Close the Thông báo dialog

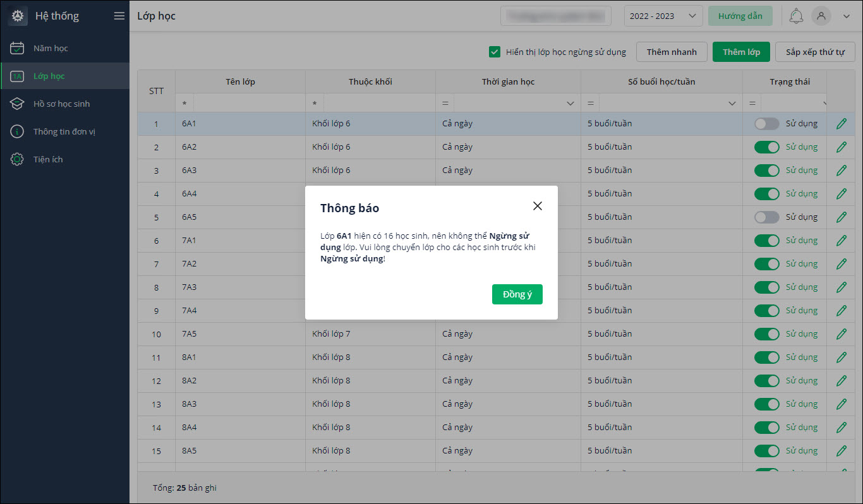[538, 206]
